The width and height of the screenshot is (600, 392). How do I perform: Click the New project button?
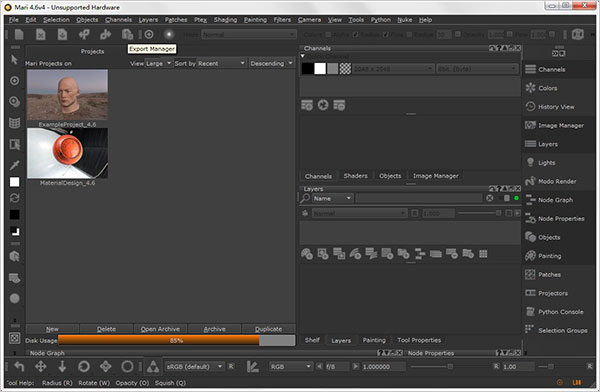52,329
